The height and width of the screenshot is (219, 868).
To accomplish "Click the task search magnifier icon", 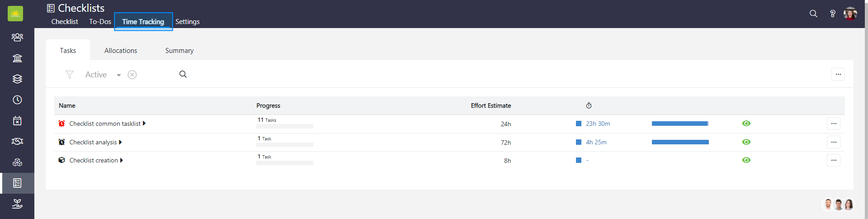I will tap(183, 74).
